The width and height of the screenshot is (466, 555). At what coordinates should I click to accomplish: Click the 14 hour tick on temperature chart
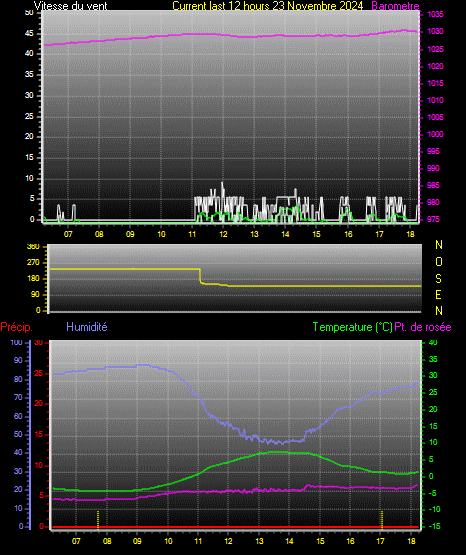[289, 541]
